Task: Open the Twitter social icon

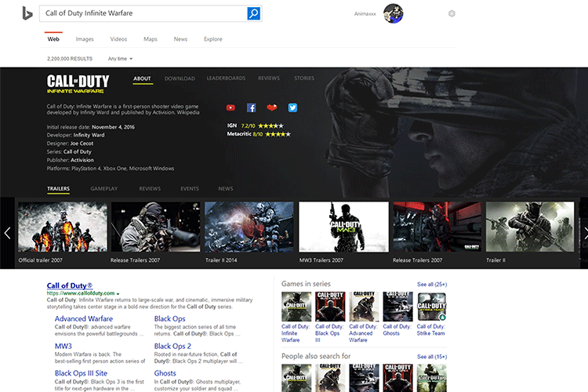Action: tap(292, 107)
